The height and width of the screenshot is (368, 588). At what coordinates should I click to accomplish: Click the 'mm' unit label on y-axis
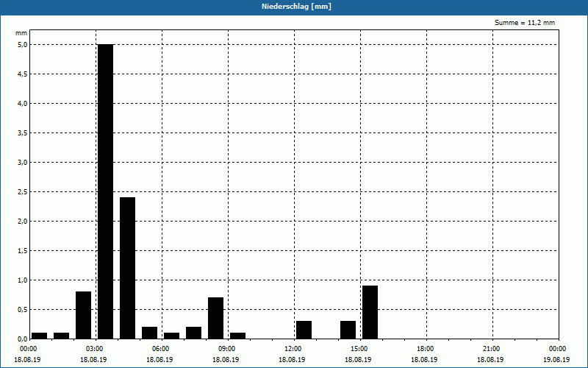click(x=21, y=33)
